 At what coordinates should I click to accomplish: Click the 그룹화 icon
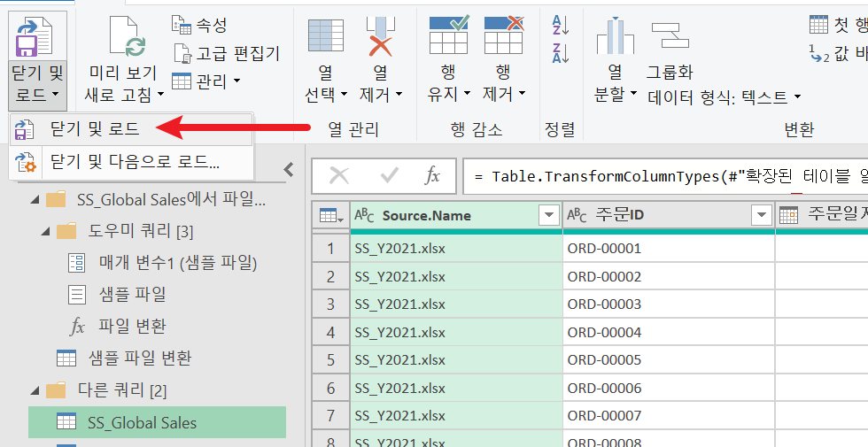(670, 36)
